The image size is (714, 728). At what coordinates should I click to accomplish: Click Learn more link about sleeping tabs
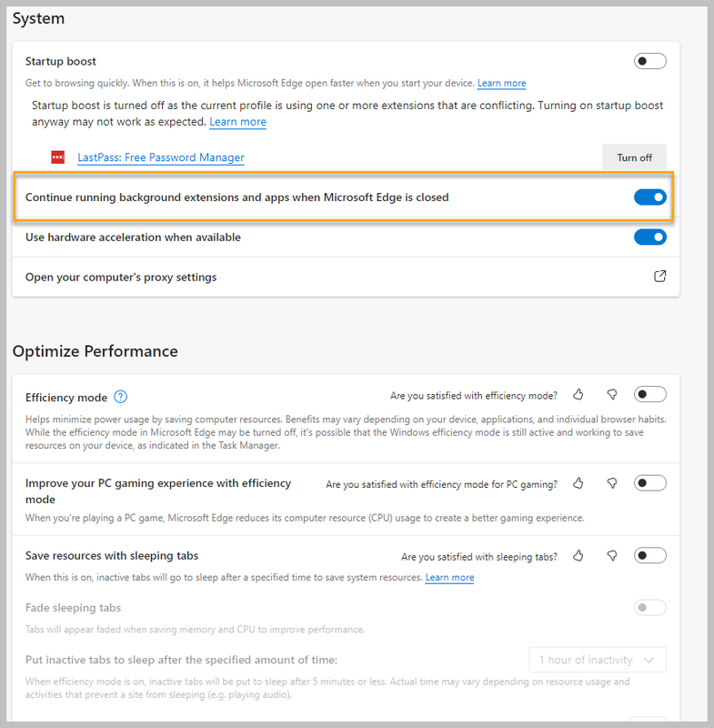point(449,578)
